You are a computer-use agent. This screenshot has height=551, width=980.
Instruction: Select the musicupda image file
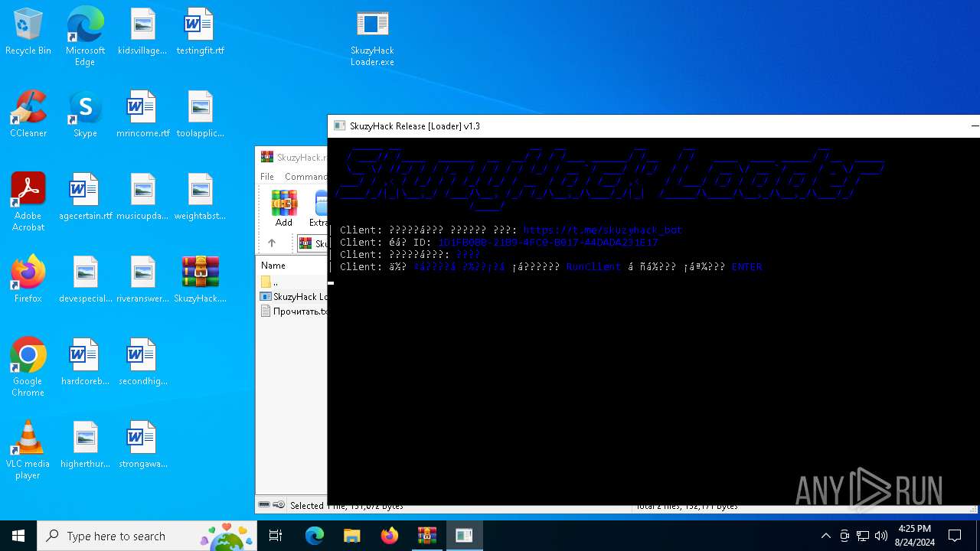tap(142, 197)
